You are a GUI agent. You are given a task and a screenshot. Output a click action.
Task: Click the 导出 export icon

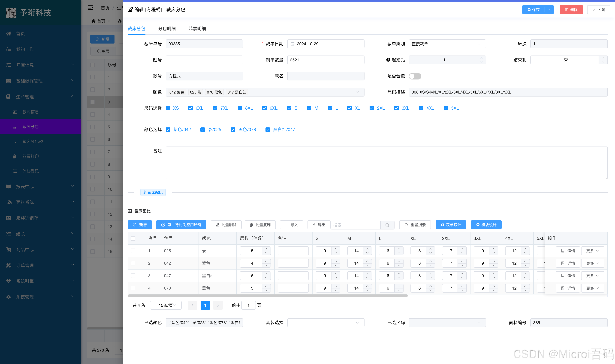pos(314,225)
